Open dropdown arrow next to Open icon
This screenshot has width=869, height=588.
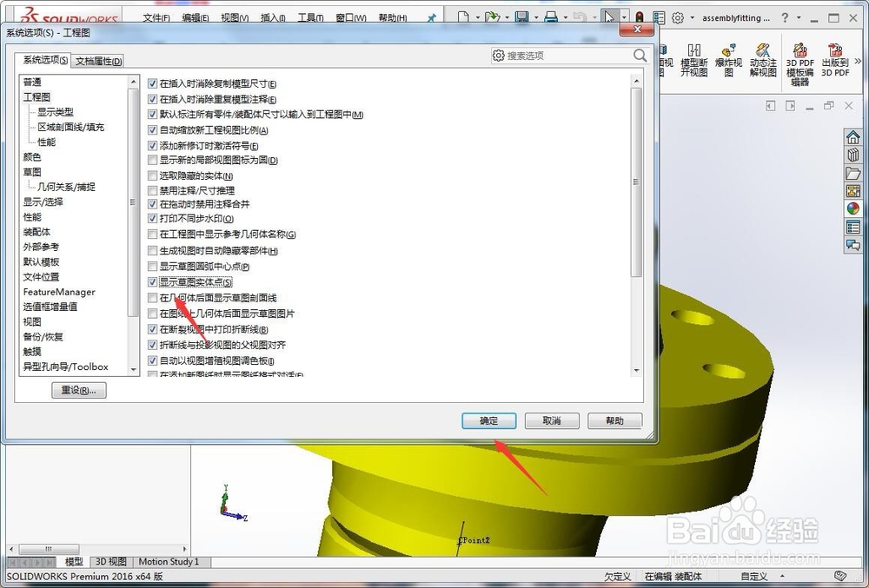pyautogui.click(x=507, y=17)
